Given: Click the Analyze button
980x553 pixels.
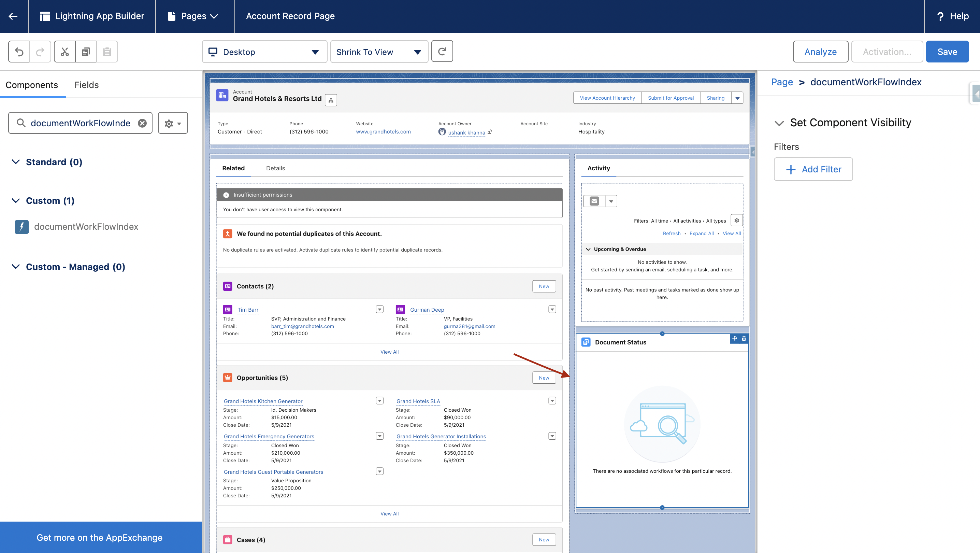Looking at the screenshot, I should pos(821,52).
